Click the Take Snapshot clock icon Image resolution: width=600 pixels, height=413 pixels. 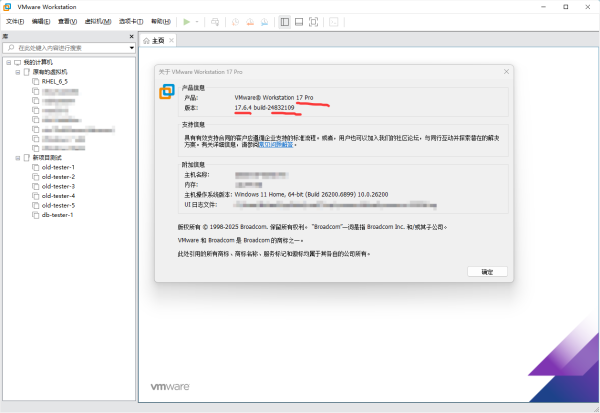point(235,22)
